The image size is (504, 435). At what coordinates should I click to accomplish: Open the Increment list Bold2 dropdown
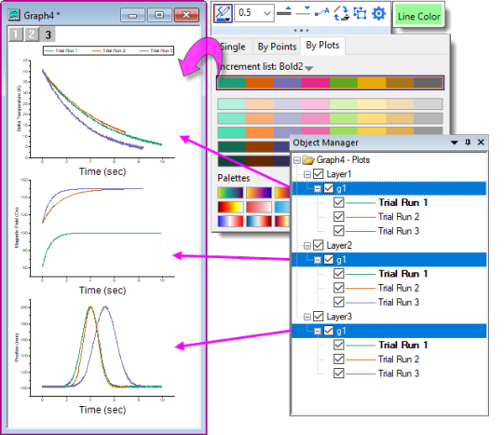tap(309, 68)
